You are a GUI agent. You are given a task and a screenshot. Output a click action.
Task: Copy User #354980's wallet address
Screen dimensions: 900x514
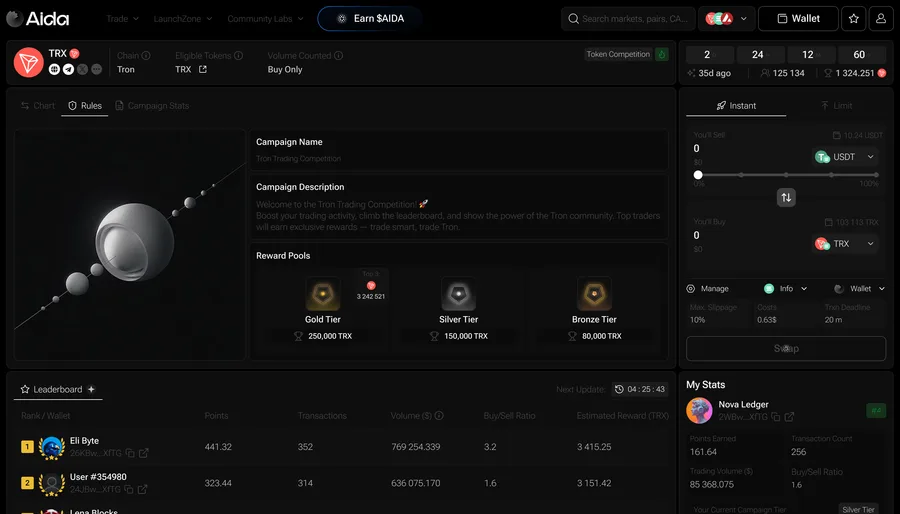point(129,489)
